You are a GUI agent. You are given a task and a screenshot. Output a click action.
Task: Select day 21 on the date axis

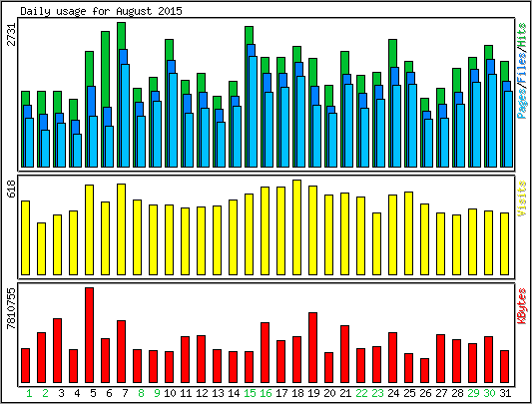[345, 393]
